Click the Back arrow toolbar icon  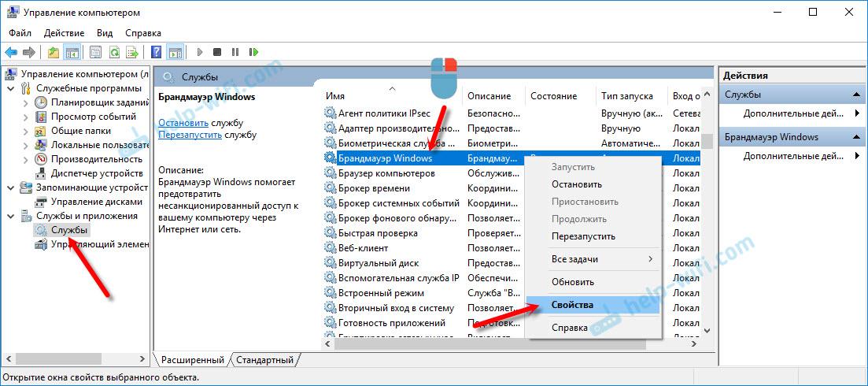point(10,52)
